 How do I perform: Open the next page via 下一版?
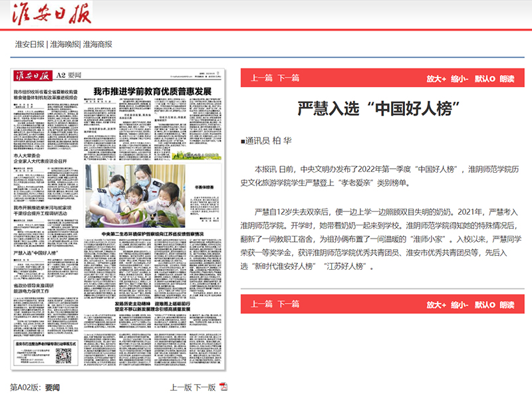coord(204,387)
